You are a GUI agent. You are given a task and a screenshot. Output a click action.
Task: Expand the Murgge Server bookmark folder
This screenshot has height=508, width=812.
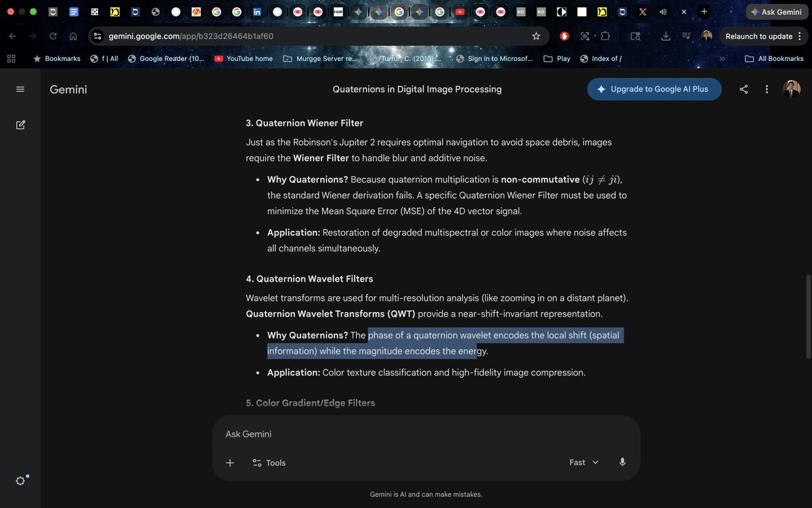[x=320, y=59]
